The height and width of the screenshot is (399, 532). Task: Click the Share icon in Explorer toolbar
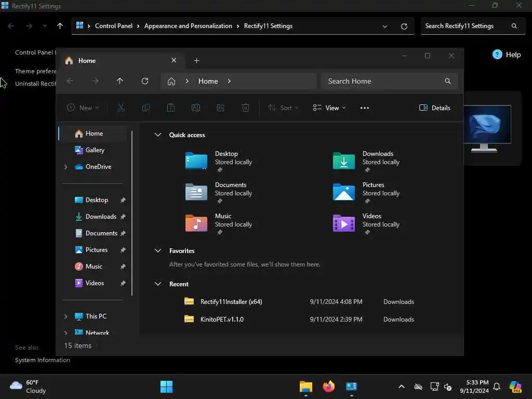click(220, 108)
